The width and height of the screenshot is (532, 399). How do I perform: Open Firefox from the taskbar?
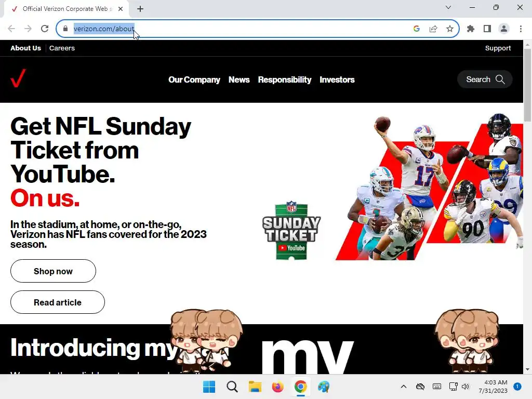tap(277, 387)
